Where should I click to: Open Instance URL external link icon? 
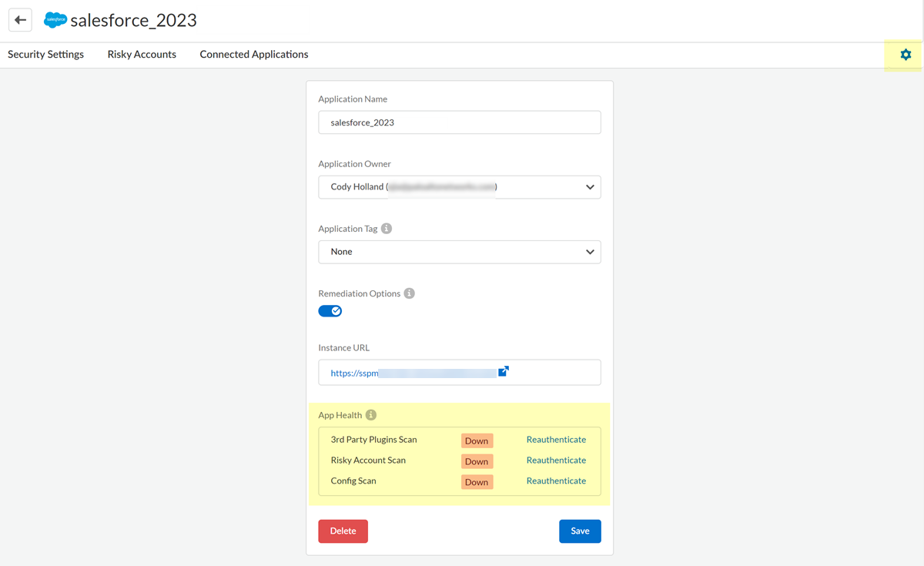pyautogui.click(x=504, y=372)
